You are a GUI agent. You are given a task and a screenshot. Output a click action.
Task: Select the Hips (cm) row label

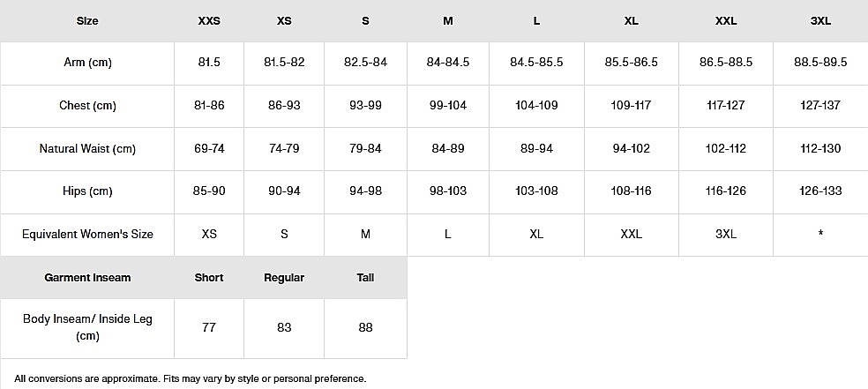click(x=87, y=191)
